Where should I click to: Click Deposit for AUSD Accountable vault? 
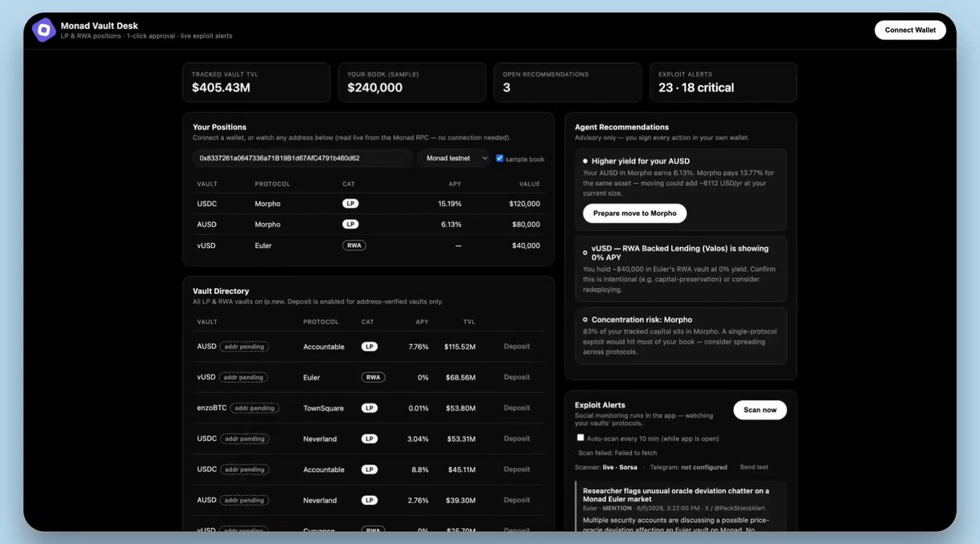coord(517,346)
